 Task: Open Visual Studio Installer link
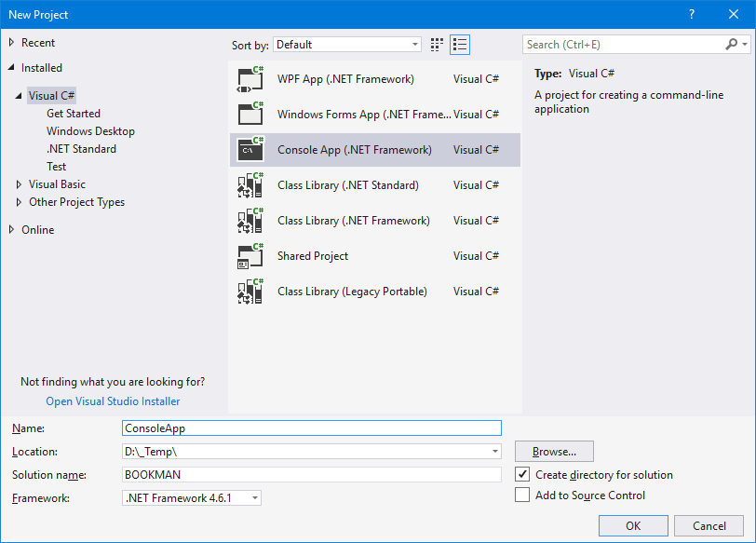(113, 401)
